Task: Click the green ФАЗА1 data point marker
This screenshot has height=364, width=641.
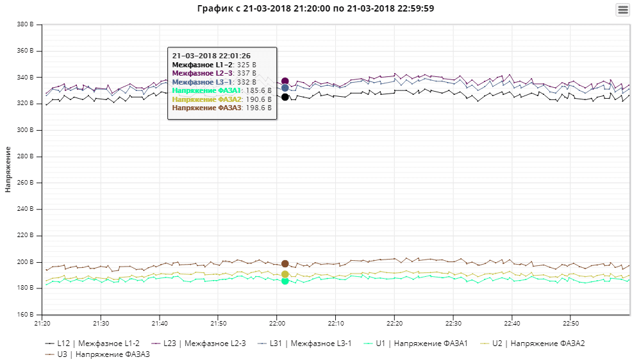Action: 285,281
